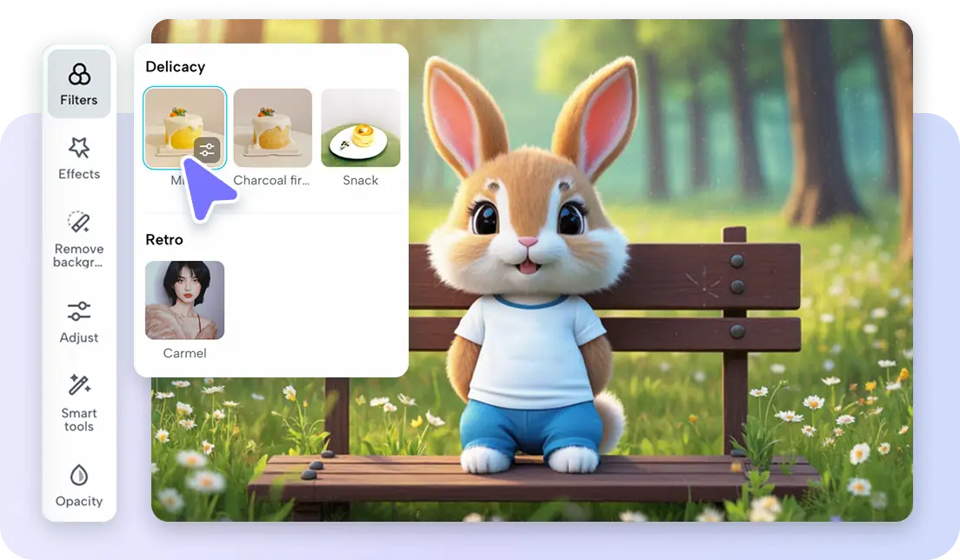Open filter settings icon on selected thumbnail

tap(207, 151)
